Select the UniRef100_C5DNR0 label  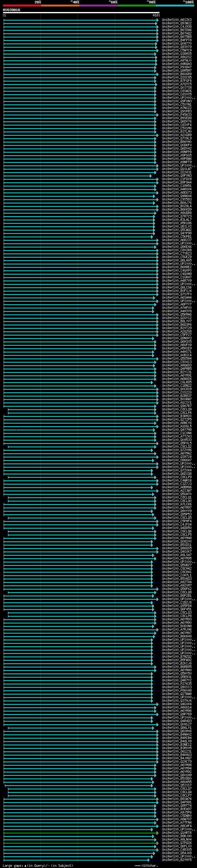pyautogui.click(x=177, y=816)
